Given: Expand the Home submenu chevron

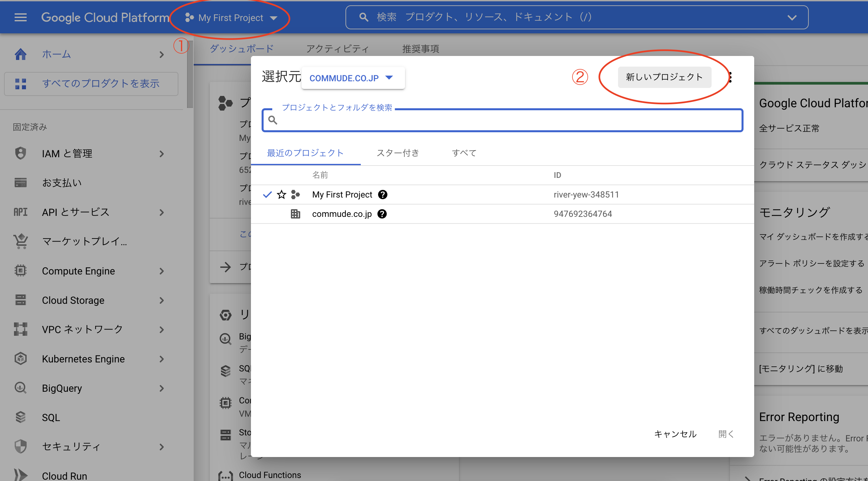Looking at the screenshot, I should 162,54.
